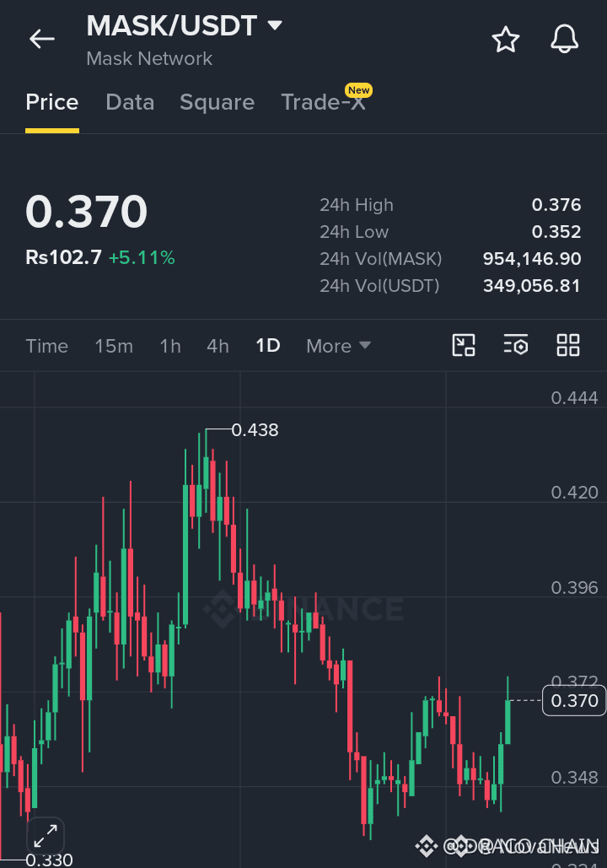Open the Square tab
607x868 pixels.
(217, 102)
